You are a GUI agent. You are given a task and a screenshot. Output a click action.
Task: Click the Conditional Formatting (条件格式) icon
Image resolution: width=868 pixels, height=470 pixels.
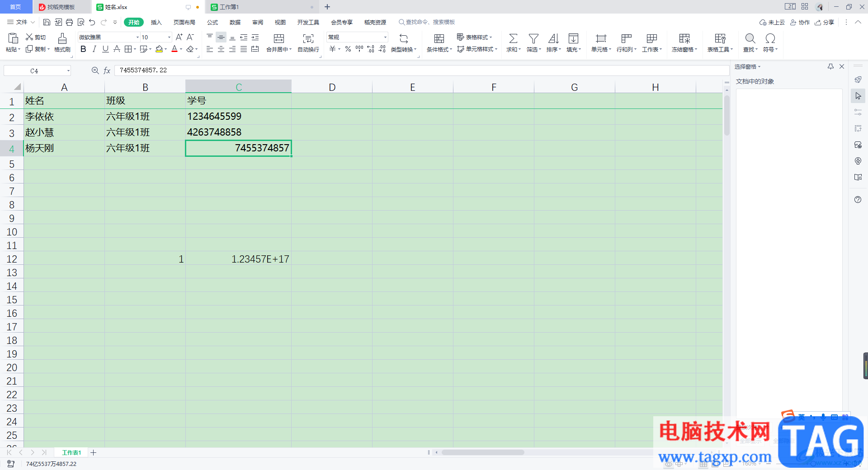(439, 38)
